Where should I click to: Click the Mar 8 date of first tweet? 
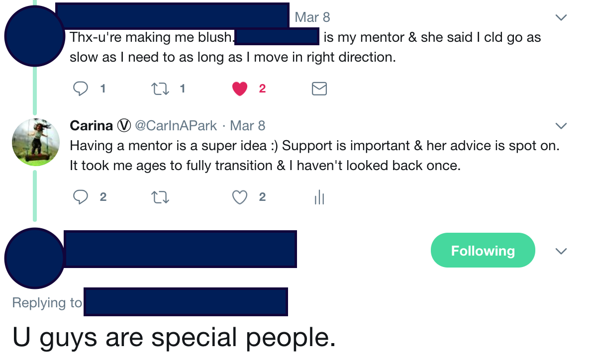pos(312,17)
